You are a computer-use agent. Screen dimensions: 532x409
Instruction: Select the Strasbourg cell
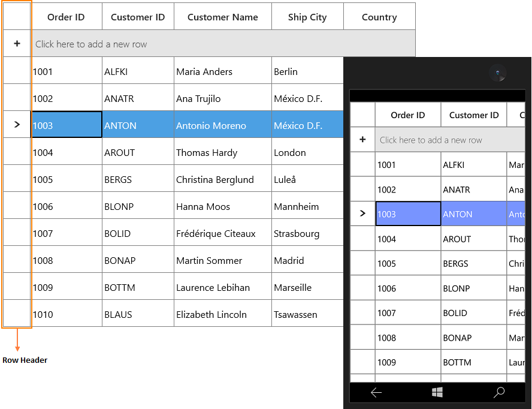(x=308, y=232)
